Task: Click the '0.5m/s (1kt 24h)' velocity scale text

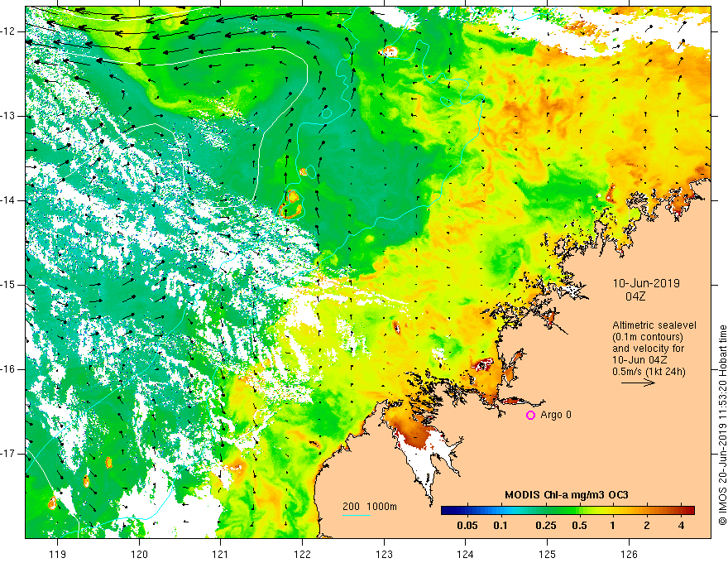Action: click(x=649, y=371)
